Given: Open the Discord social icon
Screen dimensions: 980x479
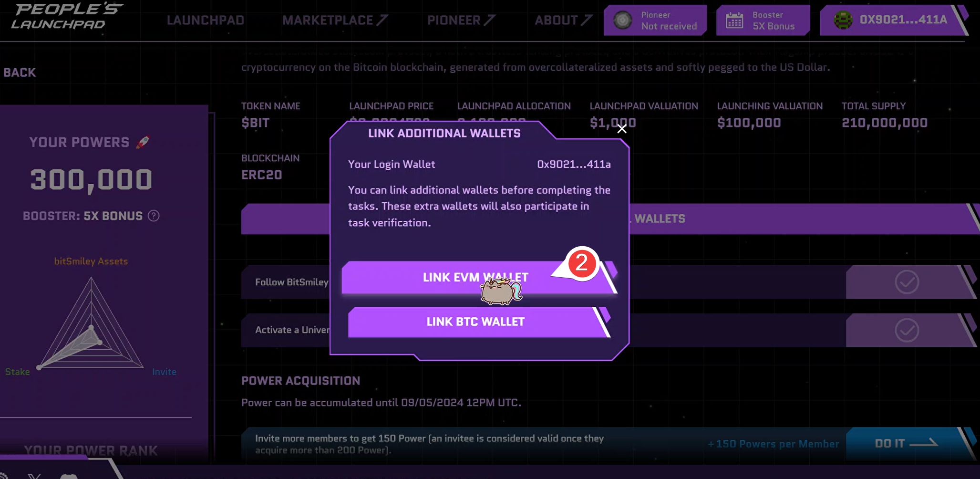Looking at the screenshot, I should (69, 476).
